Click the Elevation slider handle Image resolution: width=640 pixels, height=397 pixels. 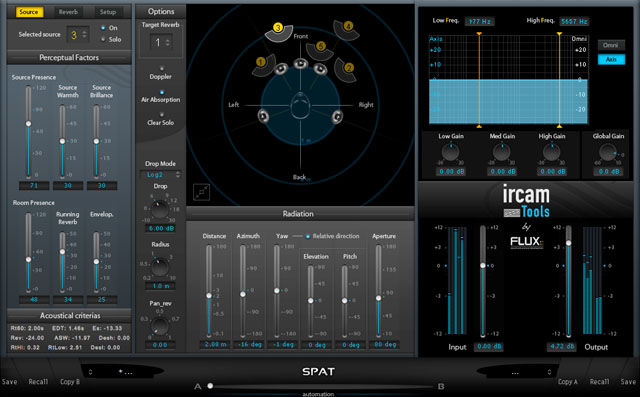tap(311, 301)
